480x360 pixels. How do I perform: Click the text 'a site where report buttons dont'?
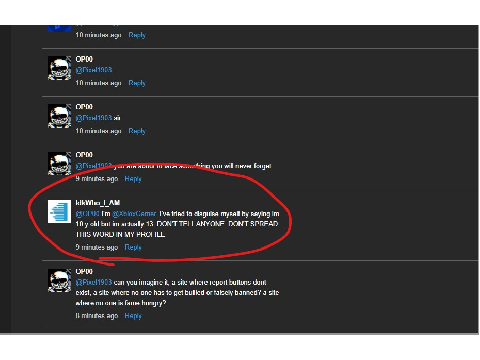219,282
